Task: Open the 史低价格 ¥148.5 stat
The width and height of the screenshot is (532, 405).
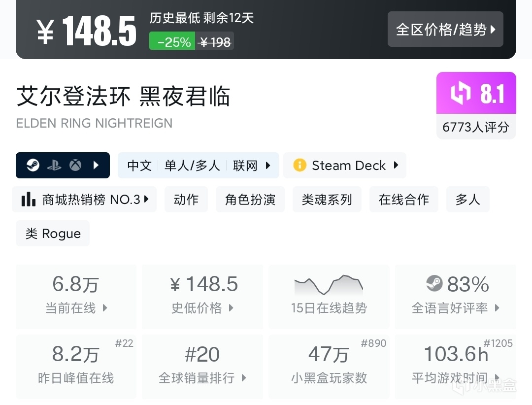Action: (202, 297)
